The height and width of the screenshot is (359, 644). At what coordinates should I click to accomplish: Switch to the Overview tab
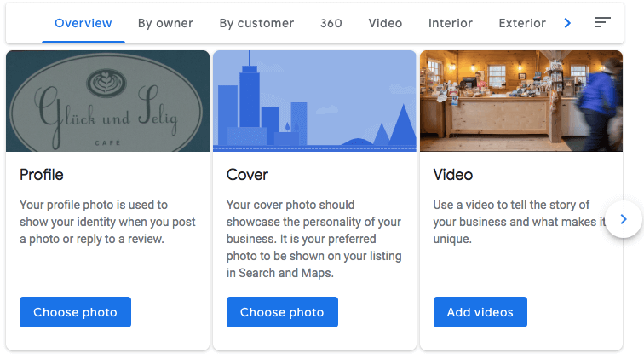(x=83, y=23)
